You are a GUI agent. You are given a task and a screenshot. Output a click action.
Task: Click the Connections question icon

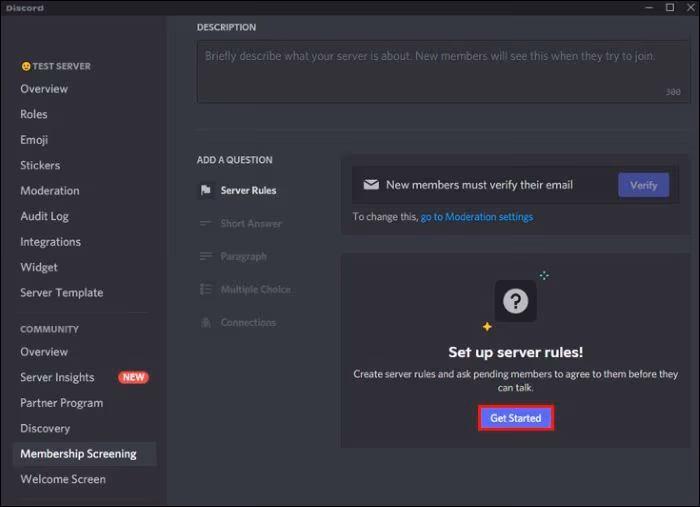[x=205, y=323]
